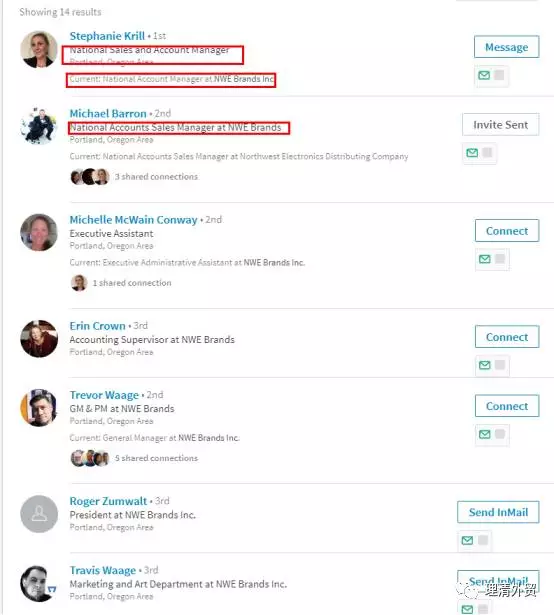
Task: Open Travis Waage's profile name link
Action: tap(103, 570)
